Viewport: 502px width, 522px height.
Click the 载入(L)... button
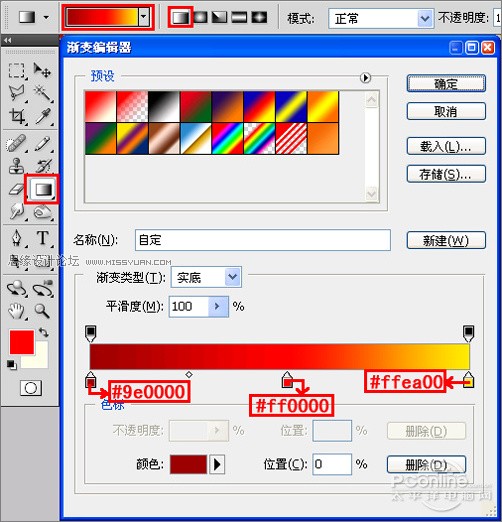click(x=446, y=146)
